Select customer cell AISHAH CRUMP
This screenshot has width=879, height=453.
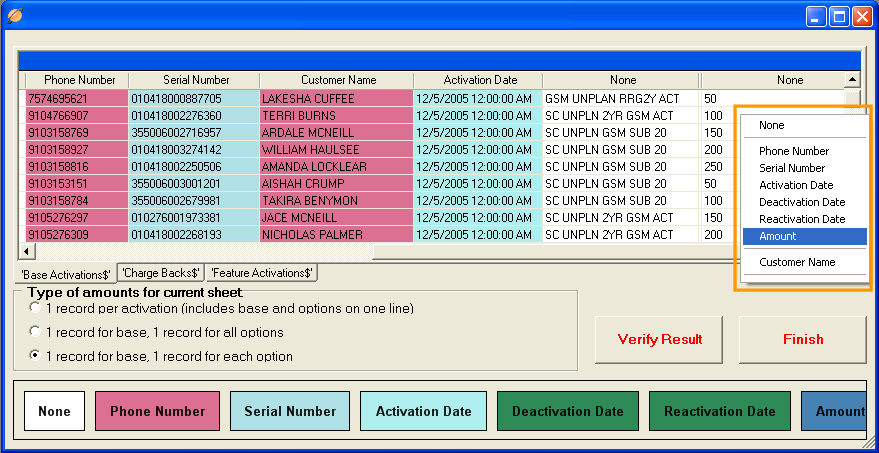tap(336, 183)
